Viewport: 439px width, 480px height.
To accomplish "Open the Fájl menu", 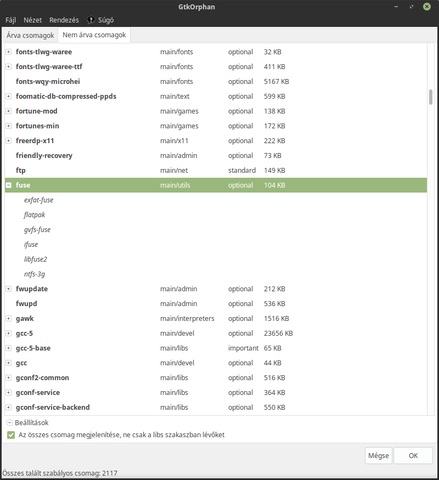I will click(11, 20).
